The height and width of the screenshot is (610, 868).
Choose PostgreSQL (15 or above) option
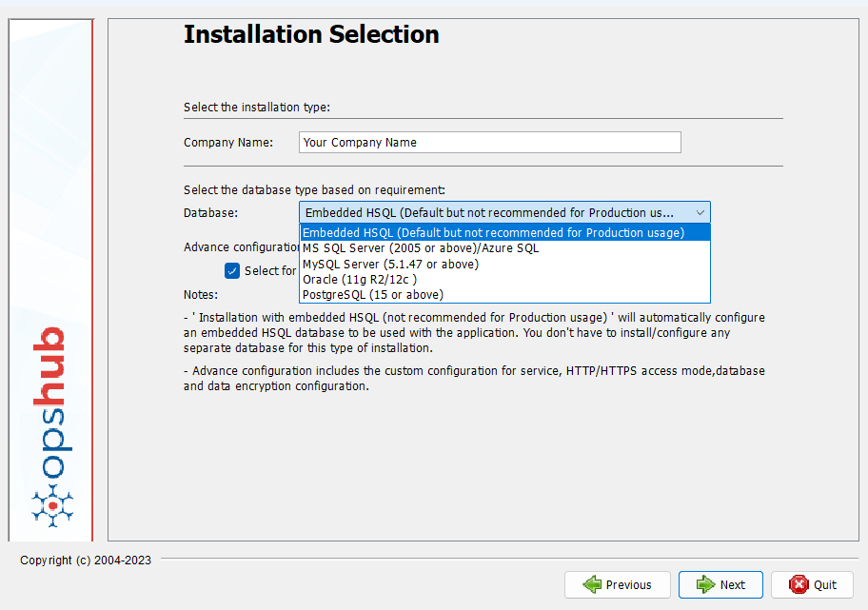(x=372, y=295)
